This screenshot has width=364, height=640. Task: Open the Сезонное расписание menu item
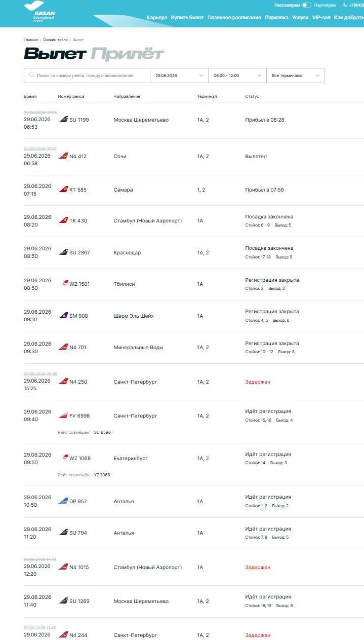(234, 17)
